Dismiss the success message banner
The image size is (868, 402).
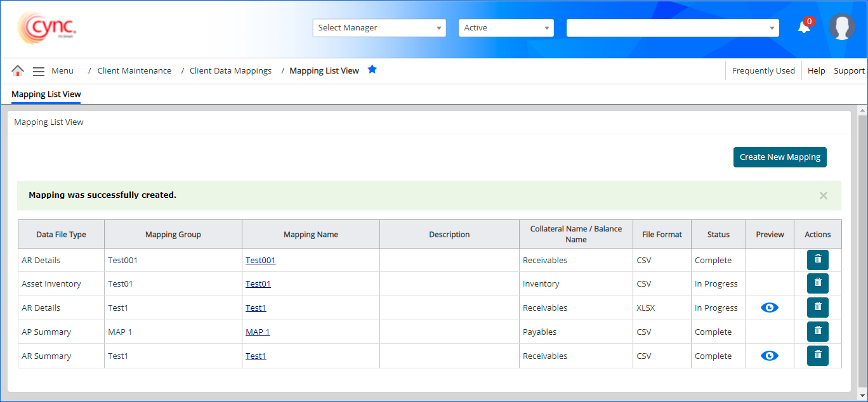tap(823, 195)
